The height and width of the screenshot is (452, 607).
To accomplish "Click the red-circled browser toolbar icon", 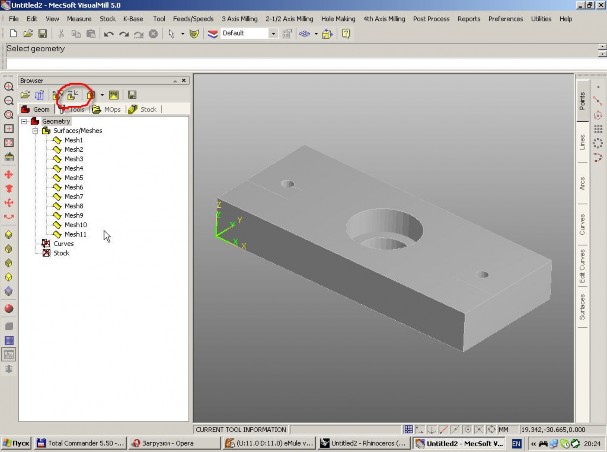I will tap(72, 95).
